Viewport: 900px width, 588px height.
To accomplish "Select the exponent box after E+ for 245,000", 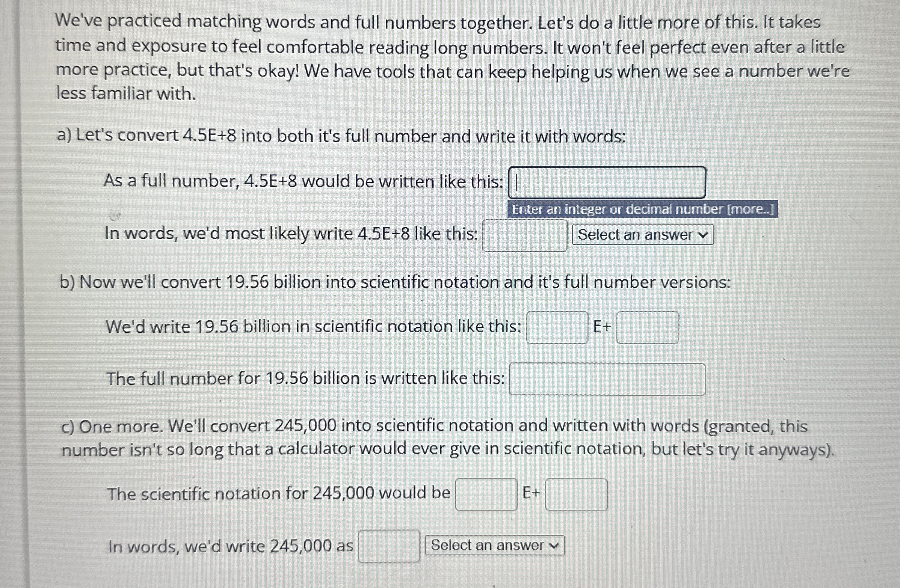I will click(576, 494).
